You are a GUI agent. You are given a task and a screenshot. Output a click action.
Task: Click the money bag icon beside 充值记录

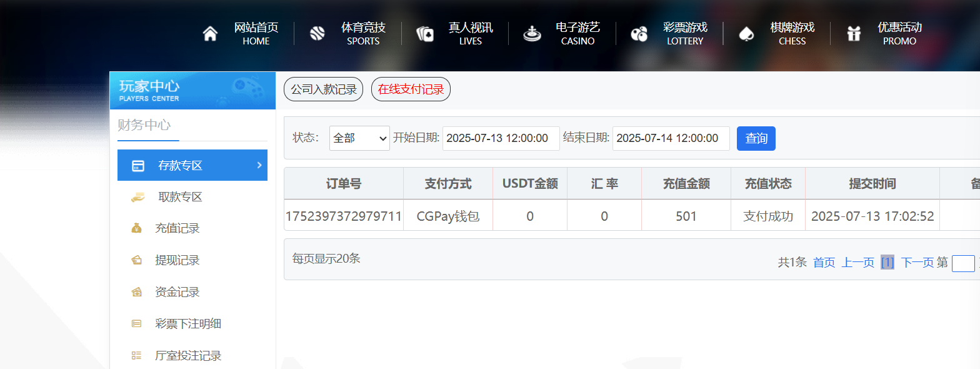pos(137,228)
